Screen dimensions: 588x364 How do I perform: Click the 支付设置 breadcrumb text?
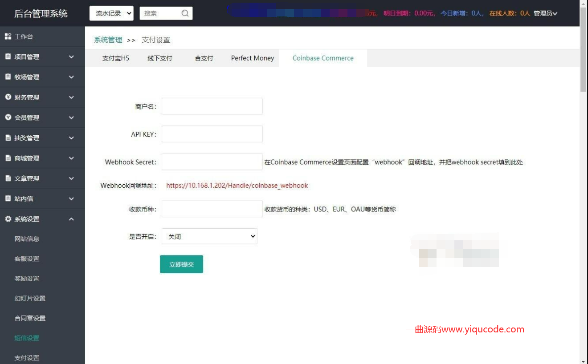point(156,40)
